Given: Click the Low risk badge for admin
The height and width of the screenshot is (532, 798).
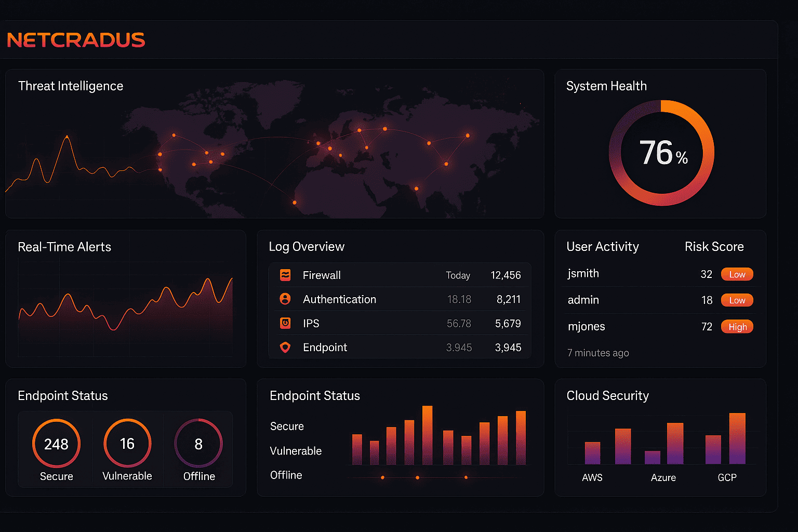Looking at the screenshot, I should tap(737, 300).
